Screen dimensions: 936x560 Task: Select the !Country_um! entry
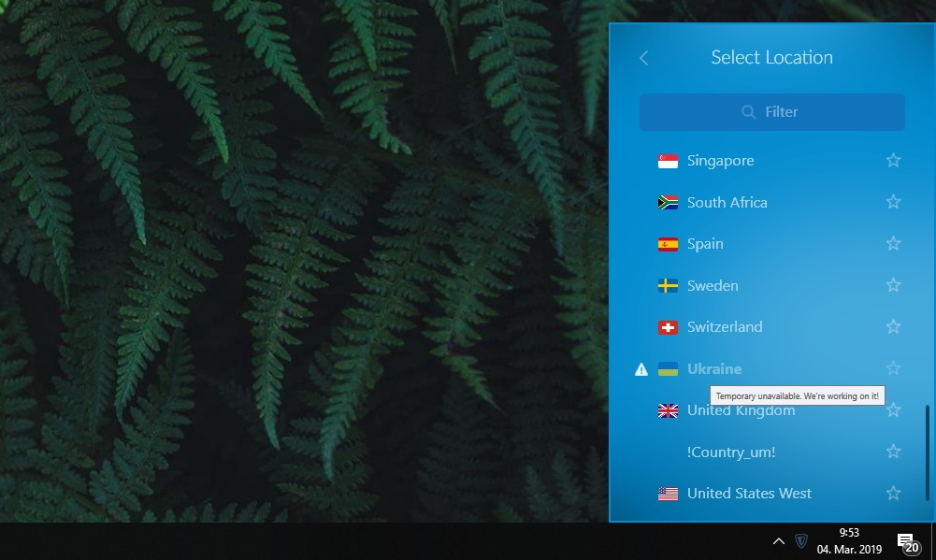[731, 452]
